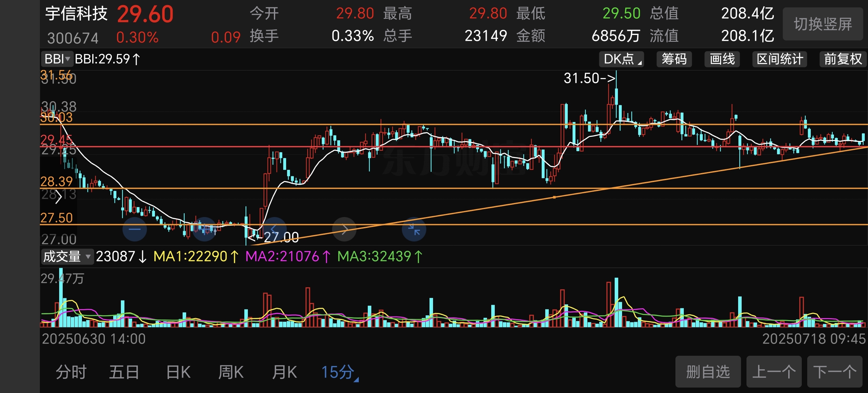Switch to the 分时 tab
This screenshot has width=868, height=393.
[x=71, y=372]
